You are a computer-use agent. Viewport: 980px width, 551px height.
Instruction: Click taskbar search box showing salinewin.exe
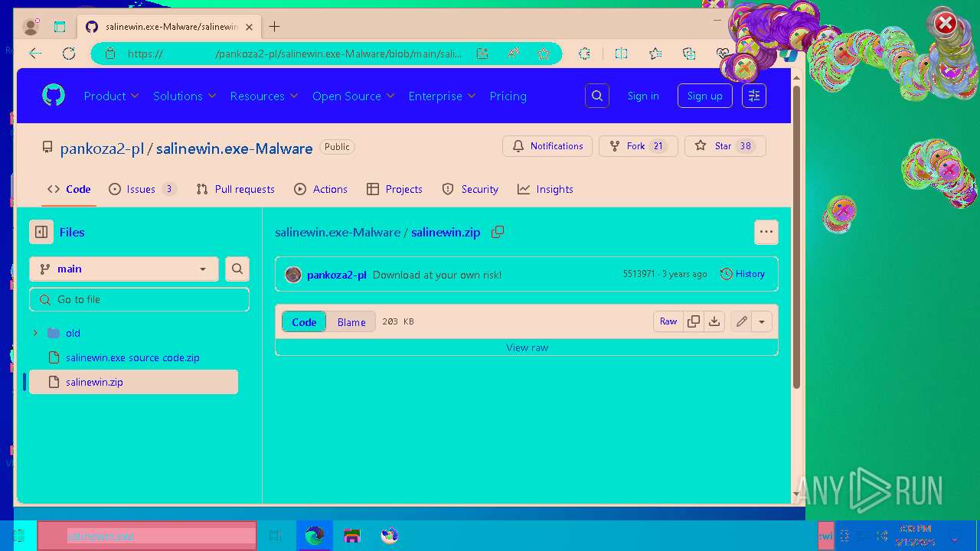click(147, 536)
